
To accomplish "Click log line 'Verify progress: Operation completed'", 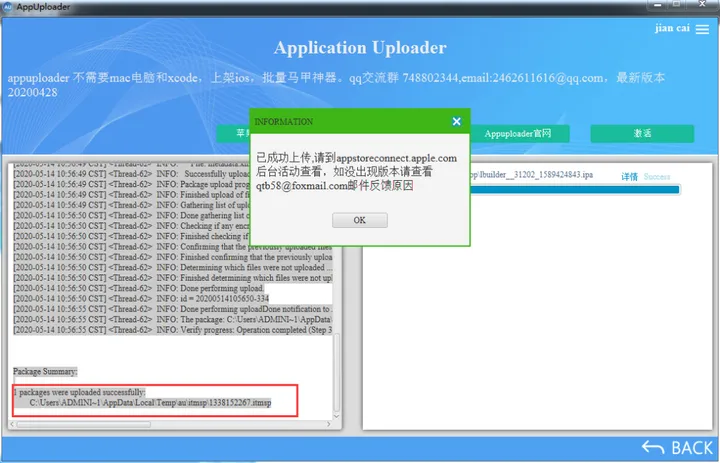I will tap(173, 330).
